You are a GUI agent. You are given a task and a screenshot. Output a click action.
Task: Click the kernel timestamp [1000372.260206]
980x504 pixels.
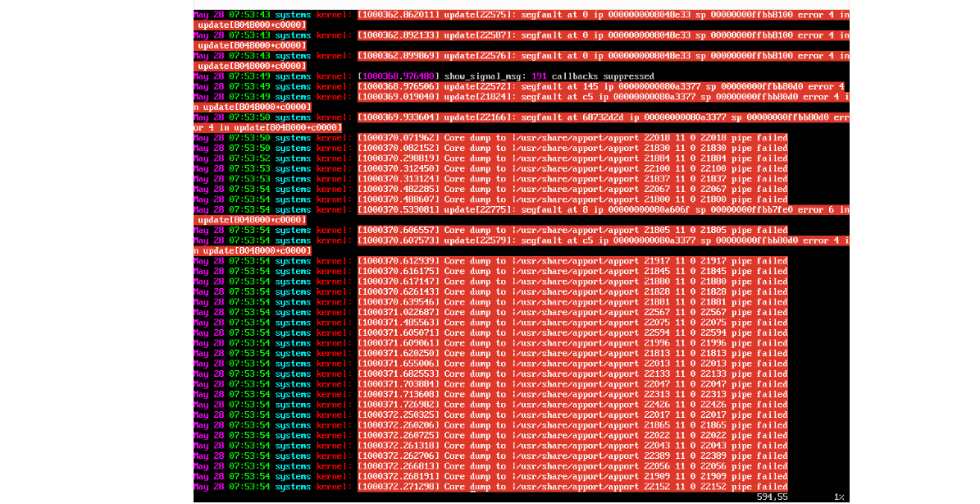coord(399,425)
